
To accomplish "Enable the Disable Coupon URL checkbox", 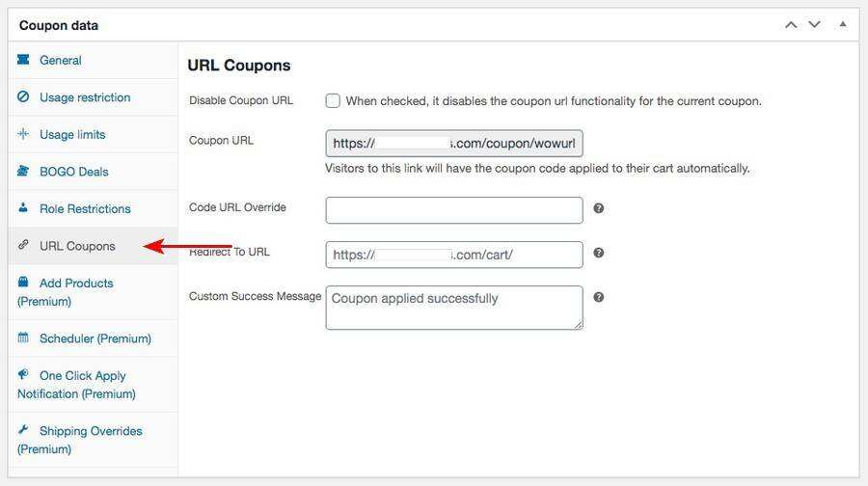I will click(x=333, y=100).
